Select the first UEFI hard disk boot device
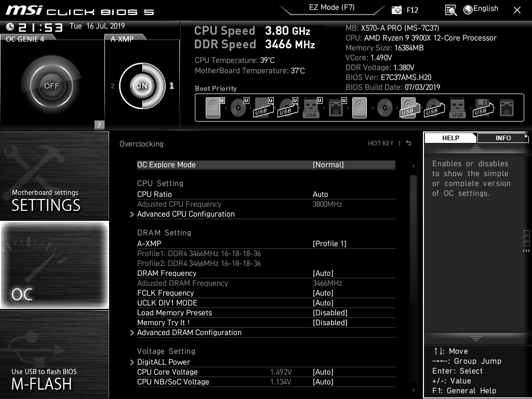The image size is (532, 399). [x=215, y=108]
